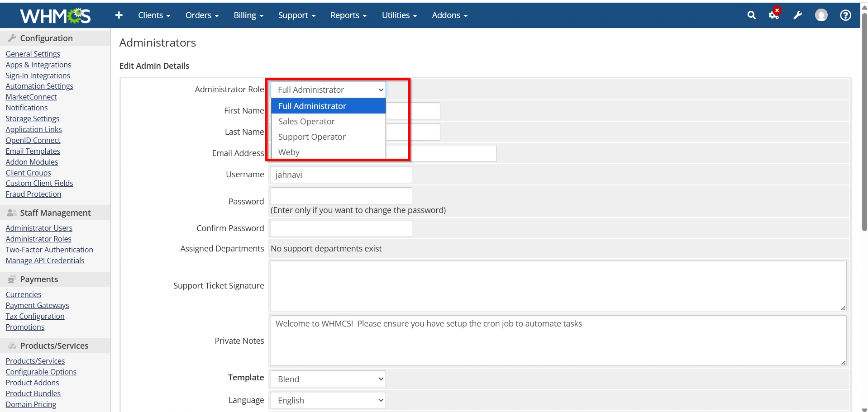Open Storage Settings link

32,118
